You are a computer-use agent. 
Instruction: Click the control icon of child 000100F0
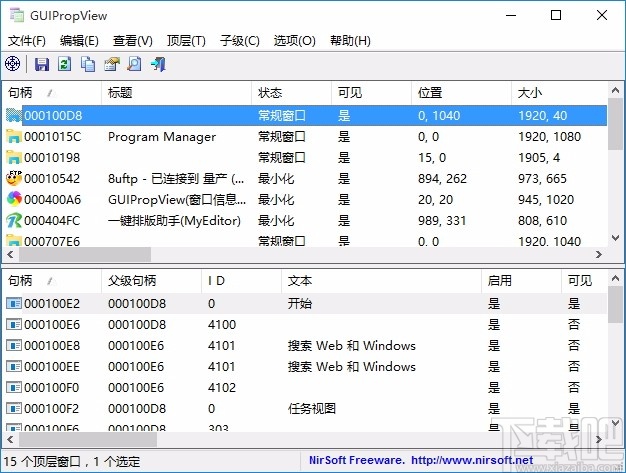pos(14,388)
